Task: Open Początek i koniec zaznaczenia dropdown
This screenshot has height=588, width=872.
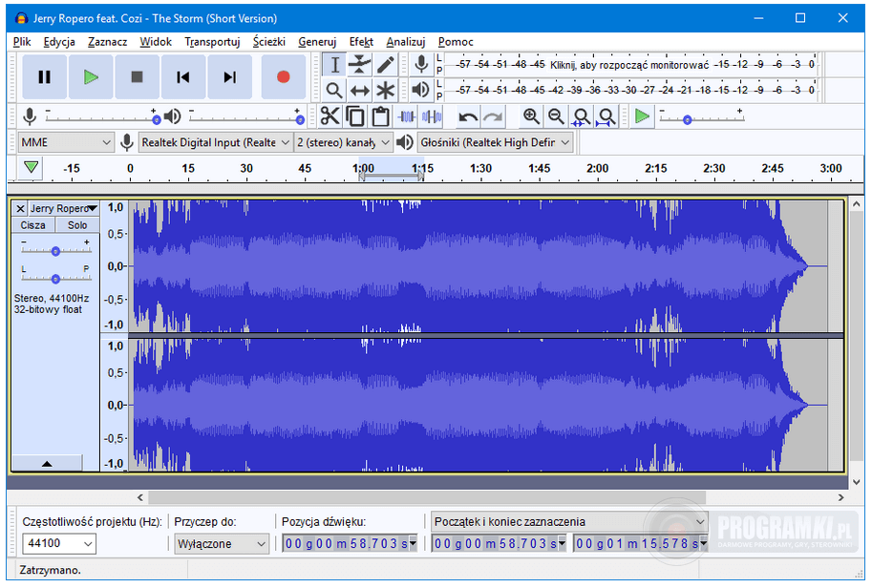Action: pyautogui.click(x=569, y=521)
